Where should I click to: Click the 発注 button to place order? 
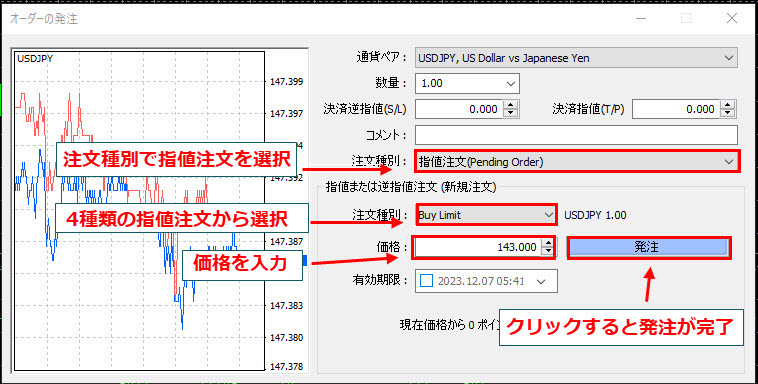[x=648, y=247]
